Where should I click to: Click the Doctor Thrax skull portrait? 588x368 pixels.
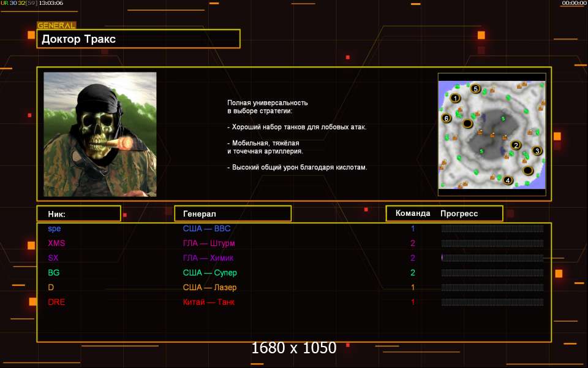pyautogui.click(x=100, y=134)
